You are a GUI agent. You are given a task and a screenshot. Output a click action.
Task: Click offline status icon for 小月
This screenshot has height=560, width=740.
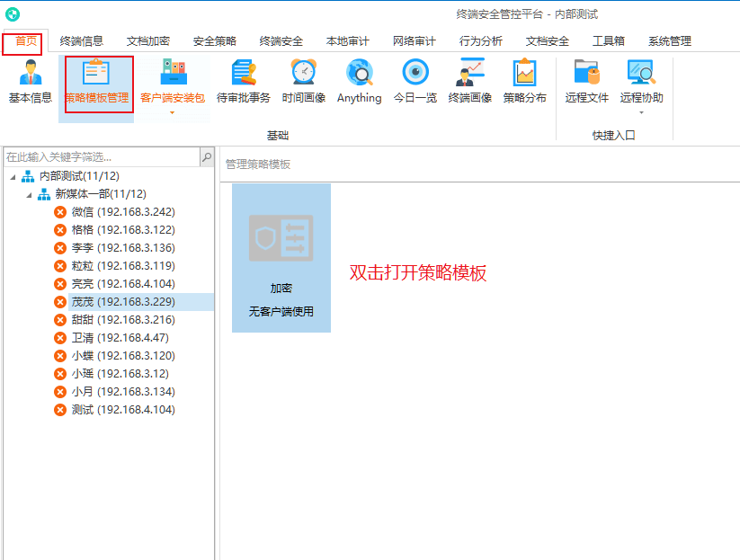coord(60,392)
